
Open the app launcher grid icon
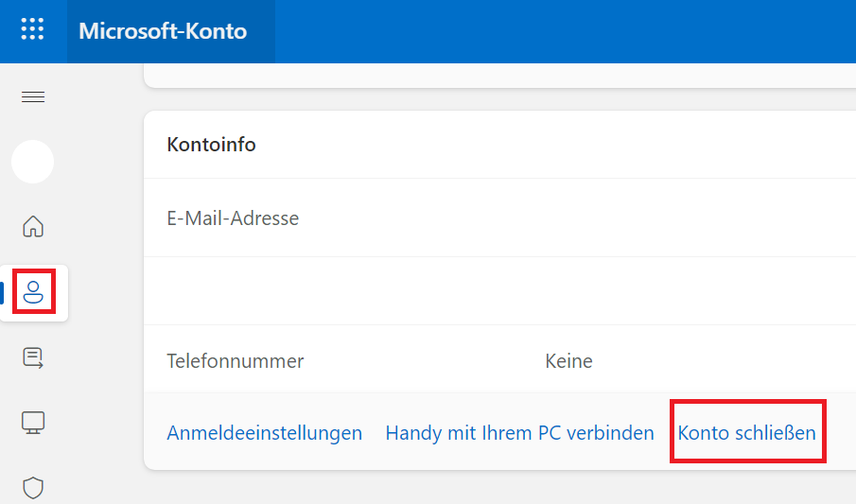coord(33,29)
